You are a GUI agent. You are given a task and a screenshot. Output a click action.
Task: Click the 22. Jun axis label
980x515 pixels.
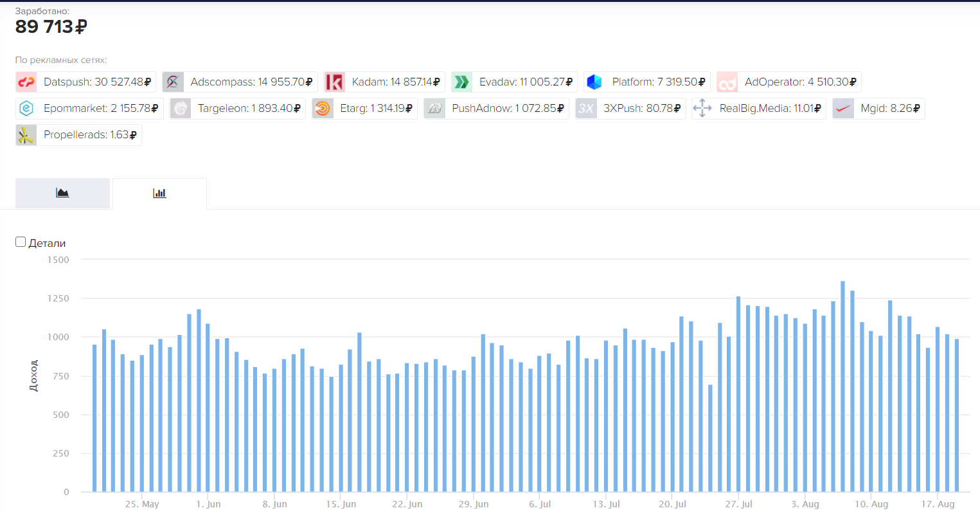(407, 504)
